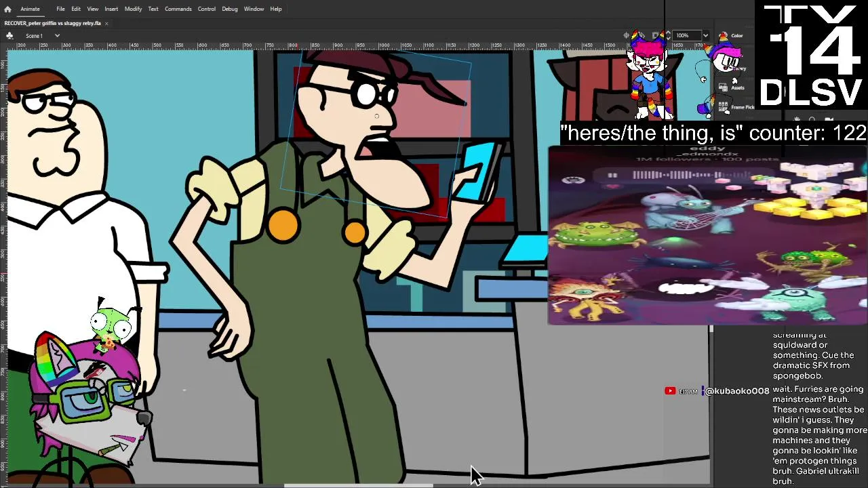This screenshot has height=488, width=868.
Task: Click the YouTube icon beside the chat username
Action: pos(670,391)
